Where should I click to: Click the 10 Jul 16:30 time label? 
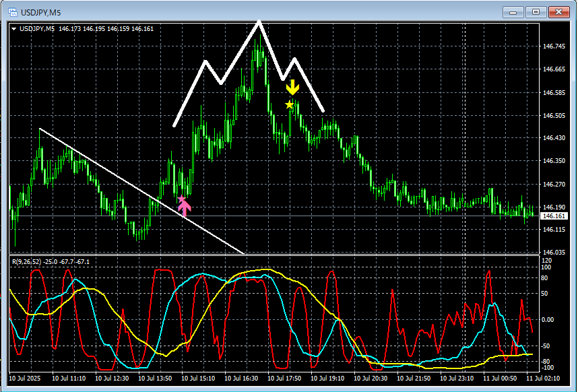pos(241,379)
